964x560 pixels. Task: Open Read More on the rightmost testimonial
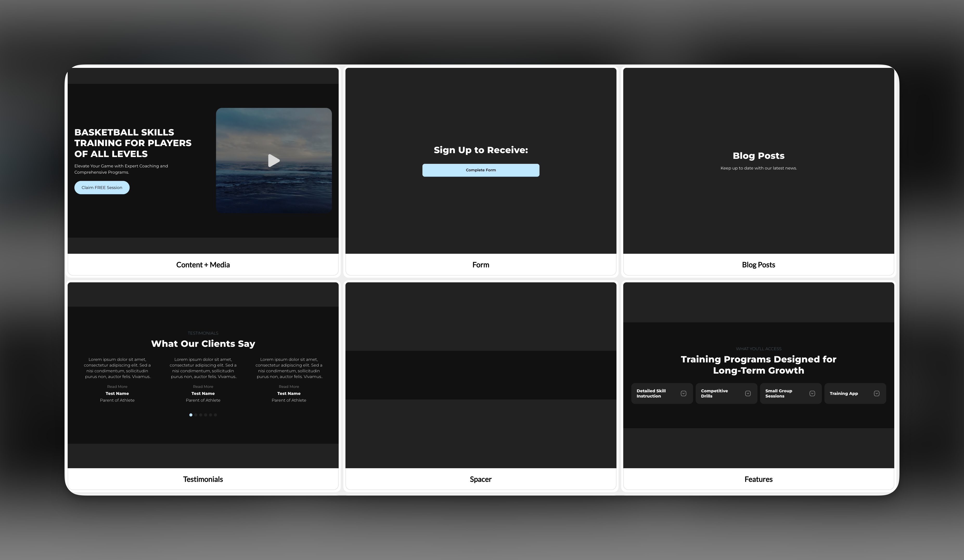click(289, 386)
